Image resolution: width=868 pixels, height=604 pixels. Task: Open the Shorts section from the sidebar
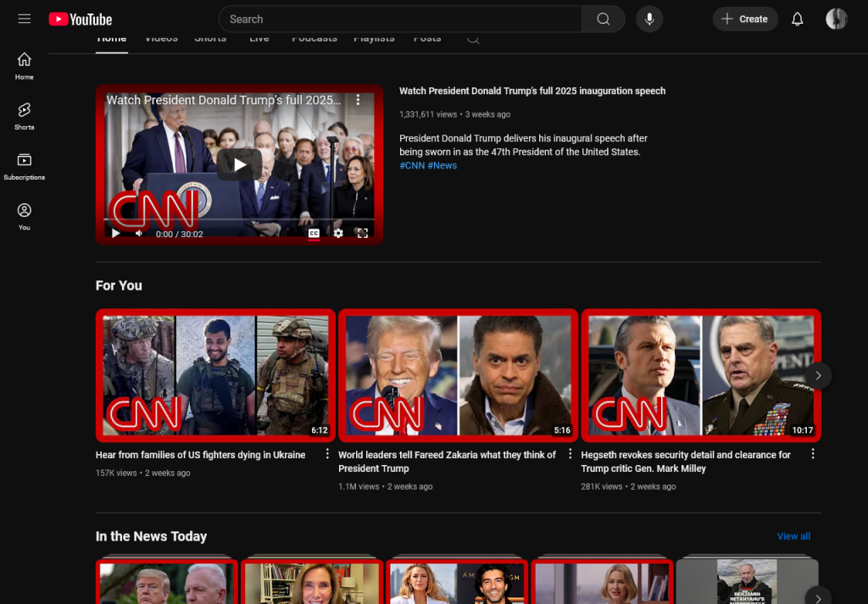click(24, 116)
